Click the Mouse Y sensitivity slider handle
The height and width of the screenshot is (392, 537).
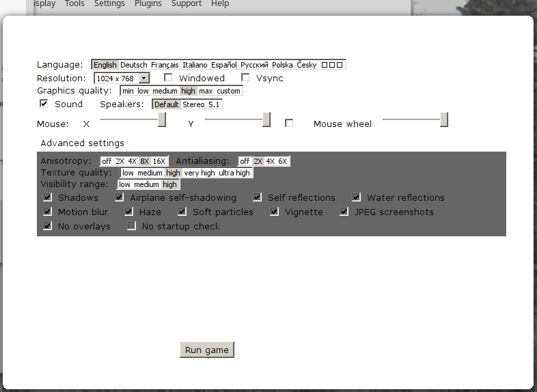tap(266, 120)
